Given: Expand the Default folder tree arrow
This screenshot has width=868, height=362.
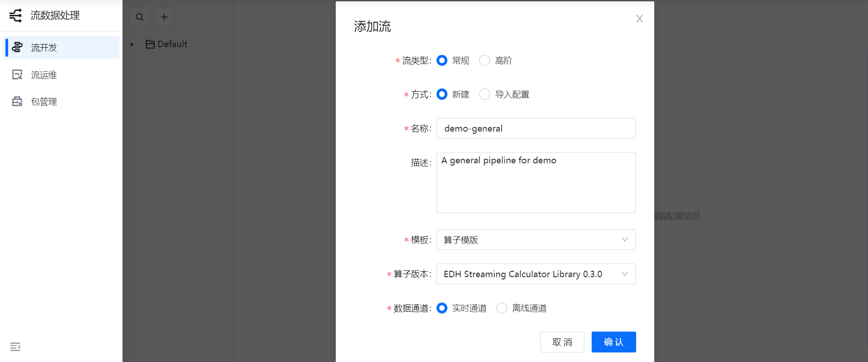Looking at the screenshot, I should [x=132, y=44].
